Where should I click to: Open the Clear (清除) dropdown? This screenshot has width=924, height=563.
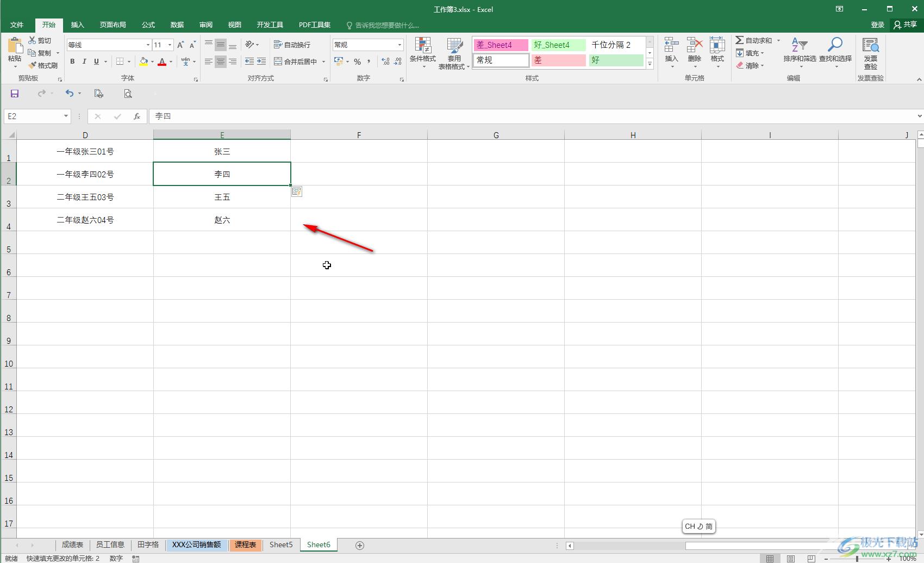[x=750, y=65]
